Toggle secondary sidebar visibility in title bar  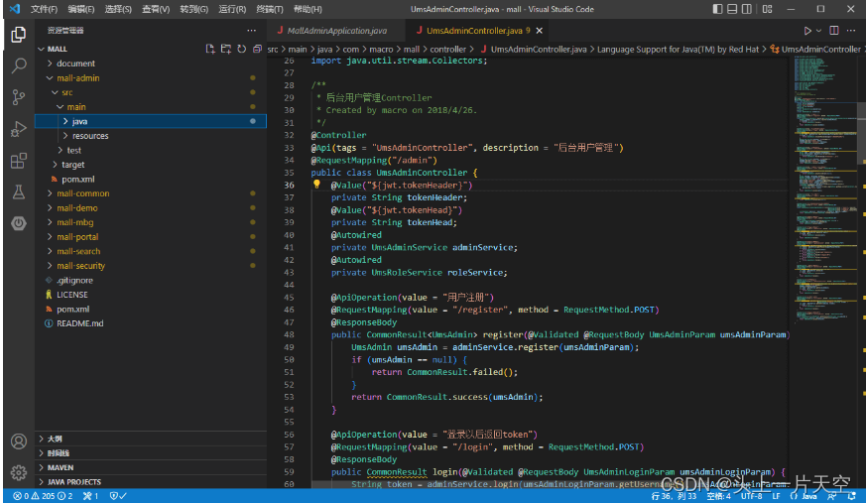point(747,9)
